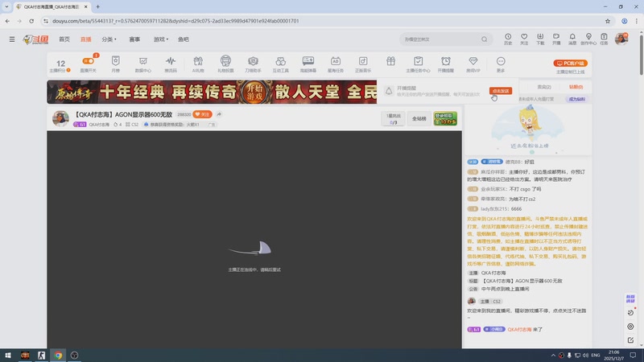
Task: Open the 消息 notifications bell
Action: click(x=572, y=39)
